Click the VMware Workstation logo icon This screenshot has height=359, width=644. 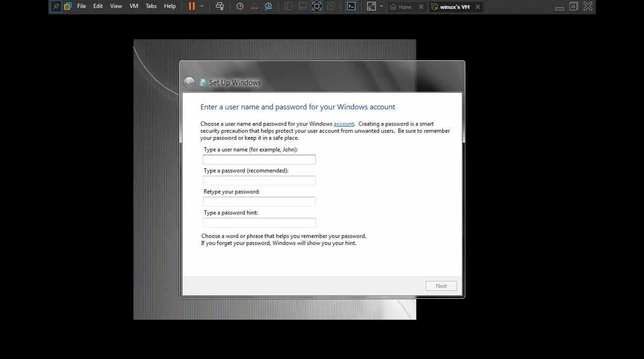pyautogui.click(x=68, y=7)
